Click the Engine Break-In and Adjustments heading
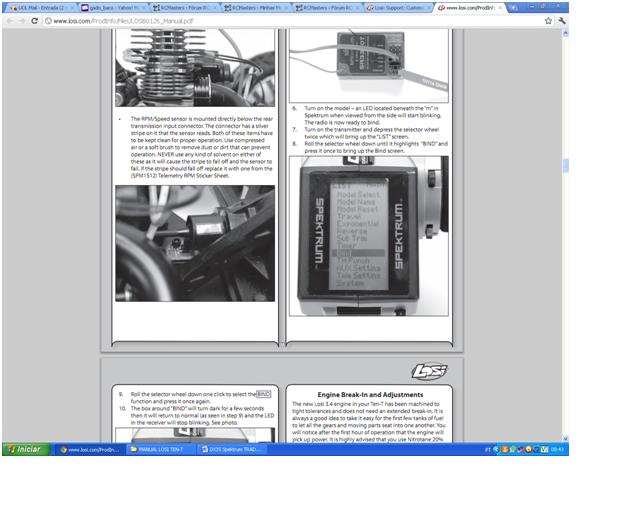This screenshot has height=512, width=640. [x=370, y=394]
